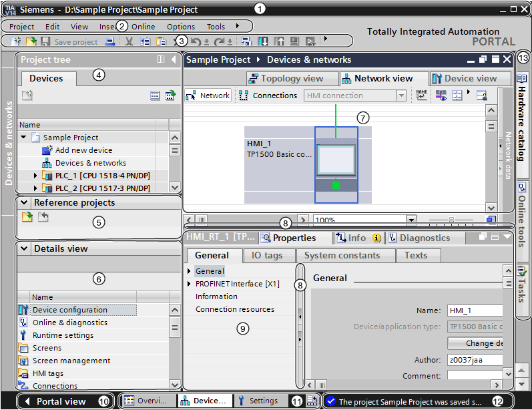
Task: Click the Print icon beside Save project
Action: coord(110,41)
